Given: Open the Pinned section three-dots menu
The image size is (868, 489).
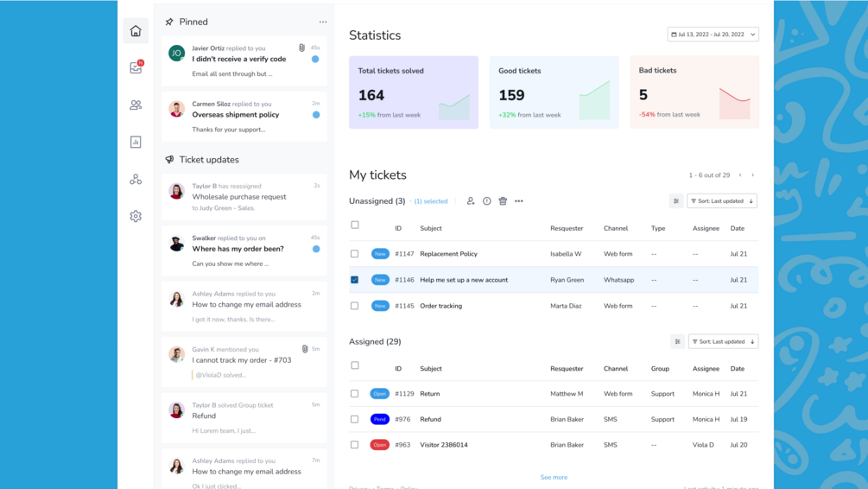Looking at the screenshot, I should tap(323, 22).
